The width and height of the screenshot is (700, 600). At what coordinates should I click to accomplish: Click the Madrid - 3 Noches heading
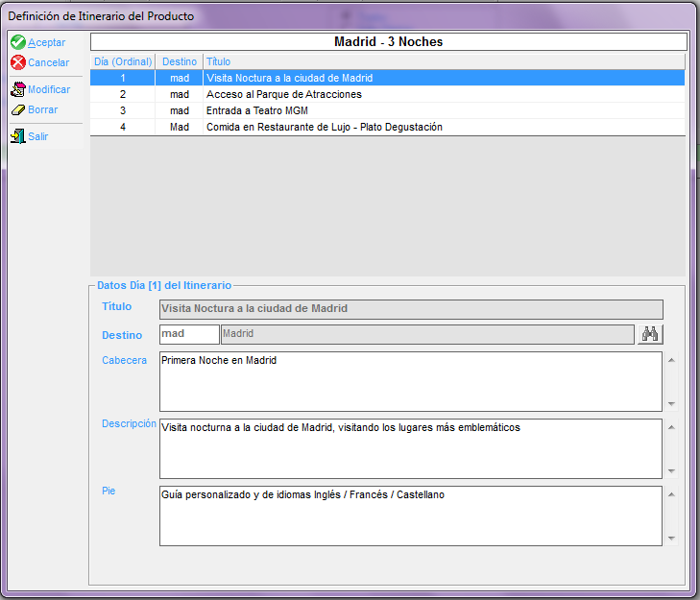click(388, 42)
